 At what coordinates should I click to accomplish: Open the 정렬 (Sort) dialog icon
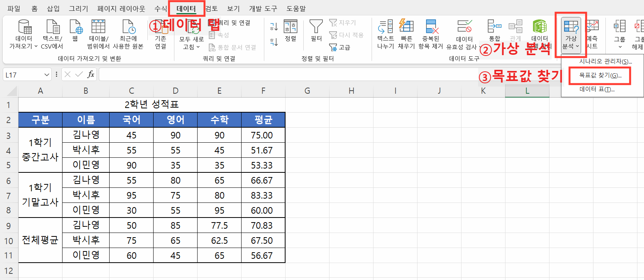click(x=291, y=26)
